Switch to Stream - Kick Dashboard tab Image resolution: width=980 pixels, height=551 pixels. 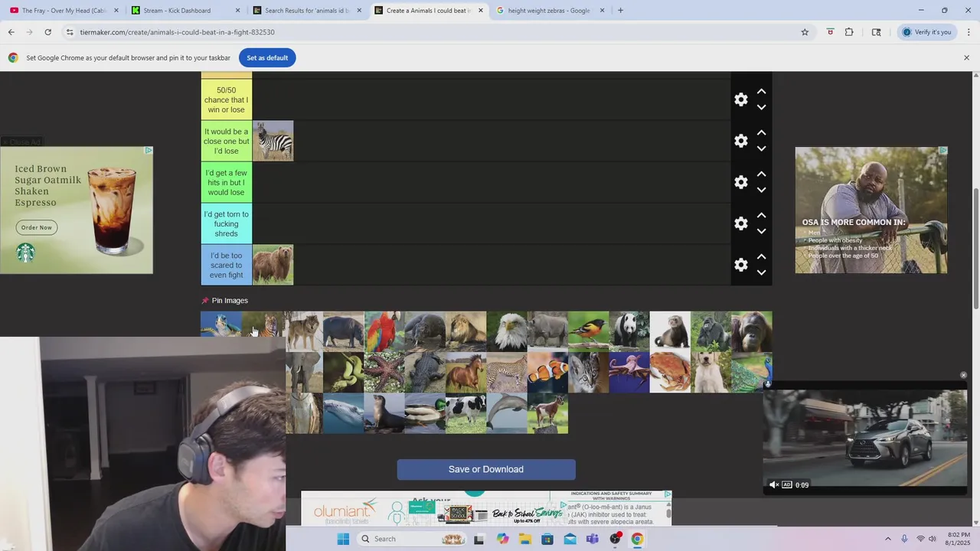pyautogui.click(x=186, y=11)
